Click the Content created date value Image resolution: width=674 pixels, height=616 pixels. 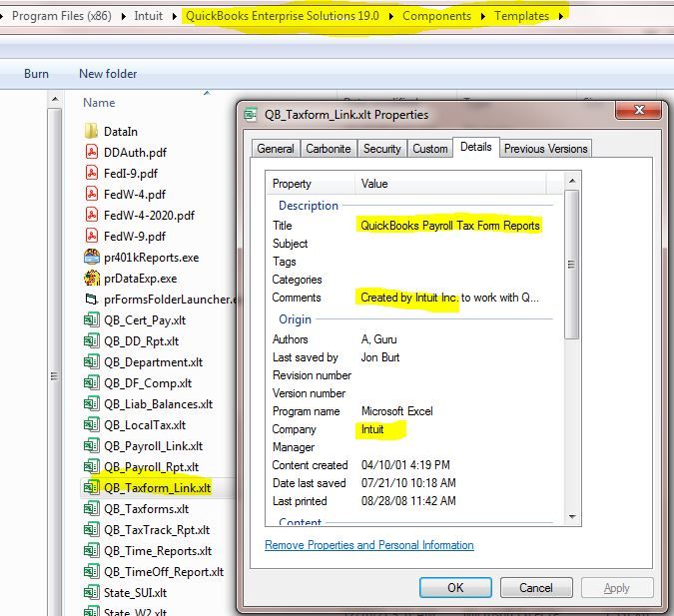pos(405,465)
